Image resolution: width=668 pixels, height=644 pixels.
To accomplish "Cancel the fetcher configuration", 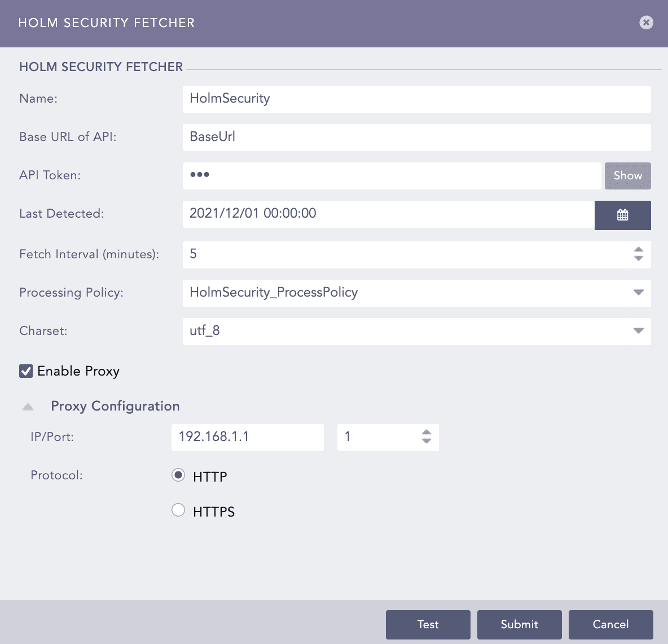I will [x=610, y=624].
